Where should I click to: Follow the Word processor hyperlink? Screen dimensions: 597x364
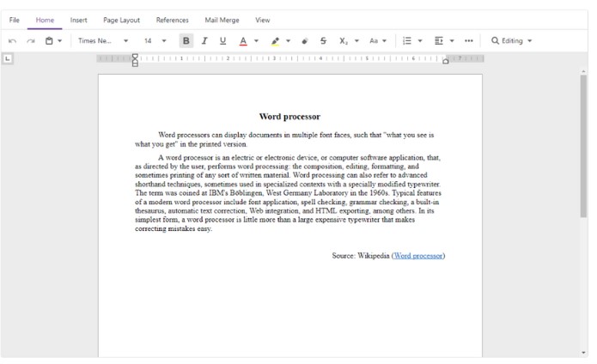tap(418, 256)
